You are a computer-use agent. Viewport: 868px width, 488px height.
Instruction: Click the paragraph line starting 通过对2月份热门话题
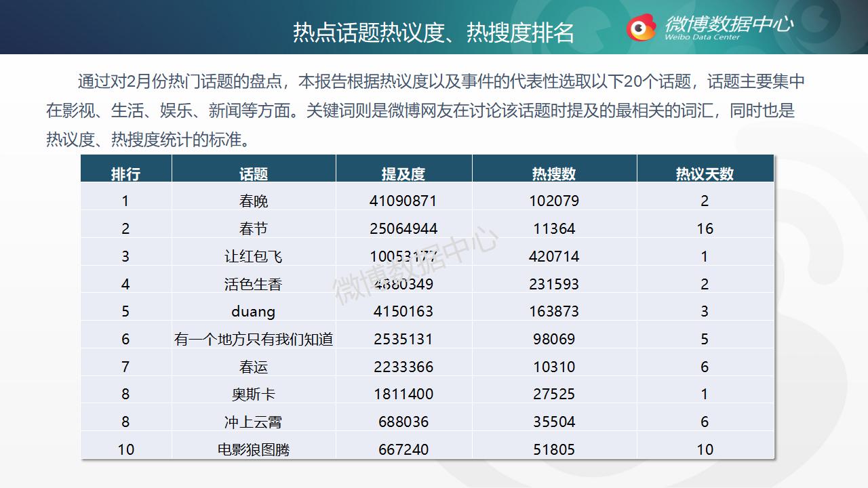[x=441, y=82]
